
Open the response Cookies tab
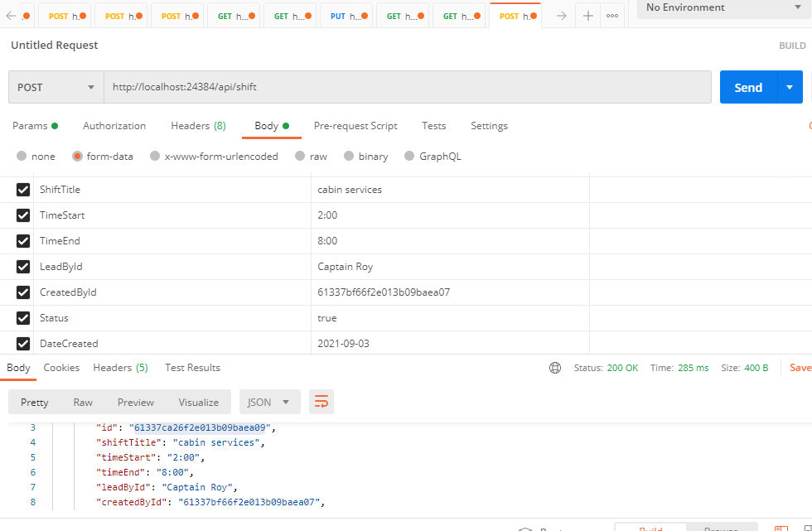tap(61, 368)
